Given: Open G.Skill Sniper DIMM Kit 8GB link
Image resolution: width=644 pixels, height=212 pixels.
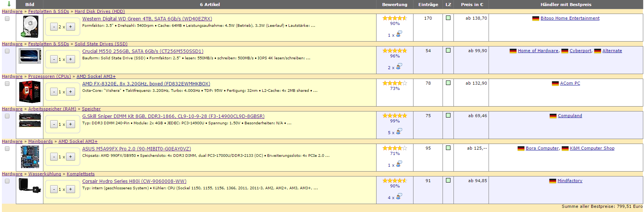Looking at the screenshot, I should pyautogui.click(x=174, y=116).
